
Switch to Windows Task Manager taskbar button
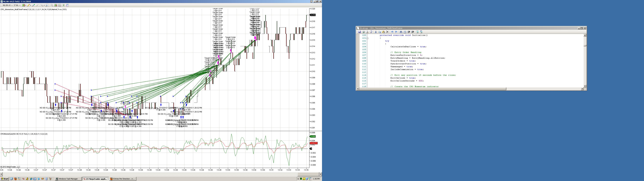[x=68, y=179]
